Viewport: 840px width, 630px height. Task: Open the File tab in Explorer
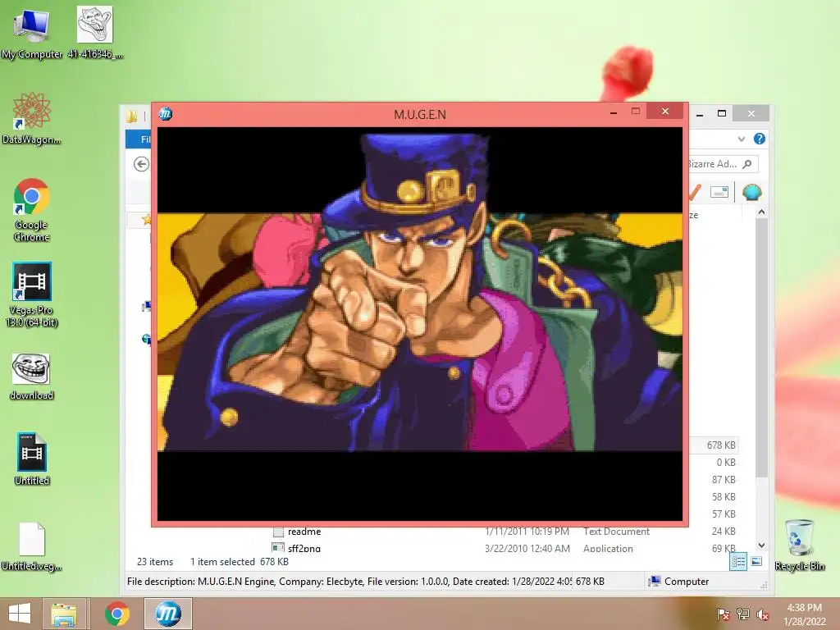click(x=139, y=139)
